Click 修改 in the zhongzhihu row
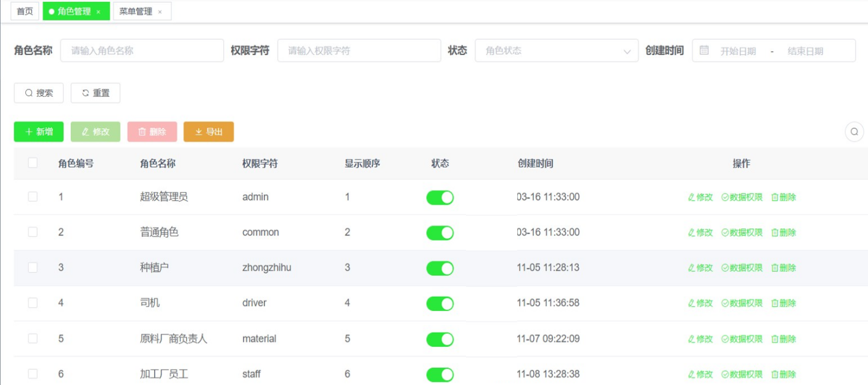 click(700, 268)
